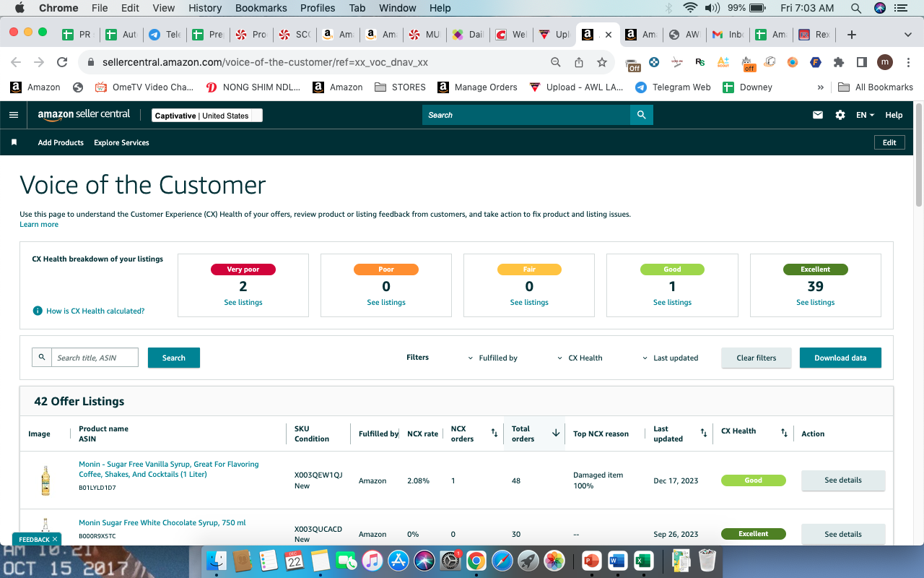Open the Seller Central hamburger menu
This screenshot has height=578, width=924.
click(14, 115)
